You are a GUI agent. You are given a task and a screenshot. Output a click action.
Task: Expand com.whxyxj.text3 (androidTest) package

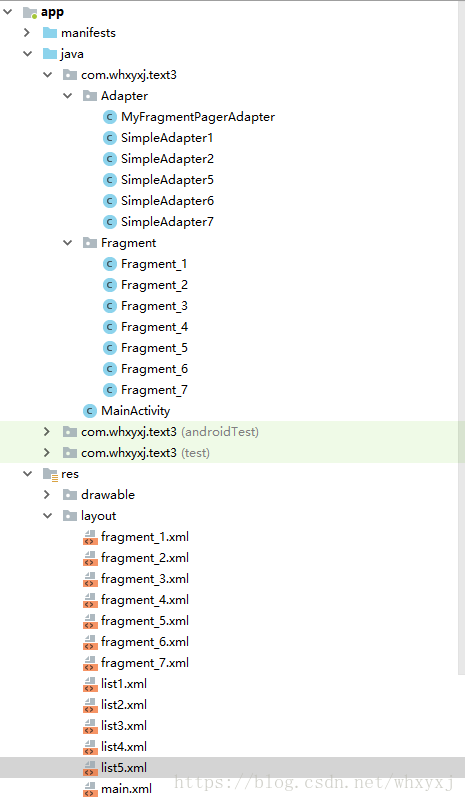(x=47, y=432)
